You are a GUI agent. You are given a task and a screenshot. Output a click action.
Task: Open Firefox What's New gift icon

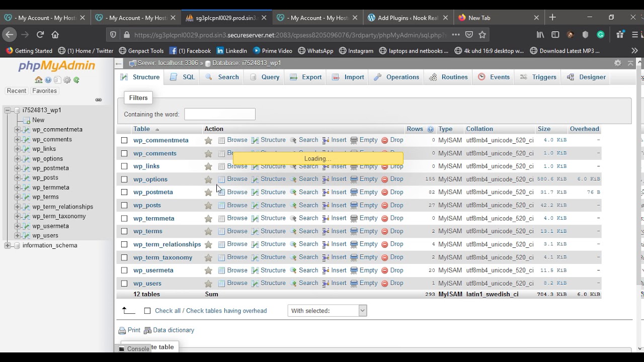[620, 35]
